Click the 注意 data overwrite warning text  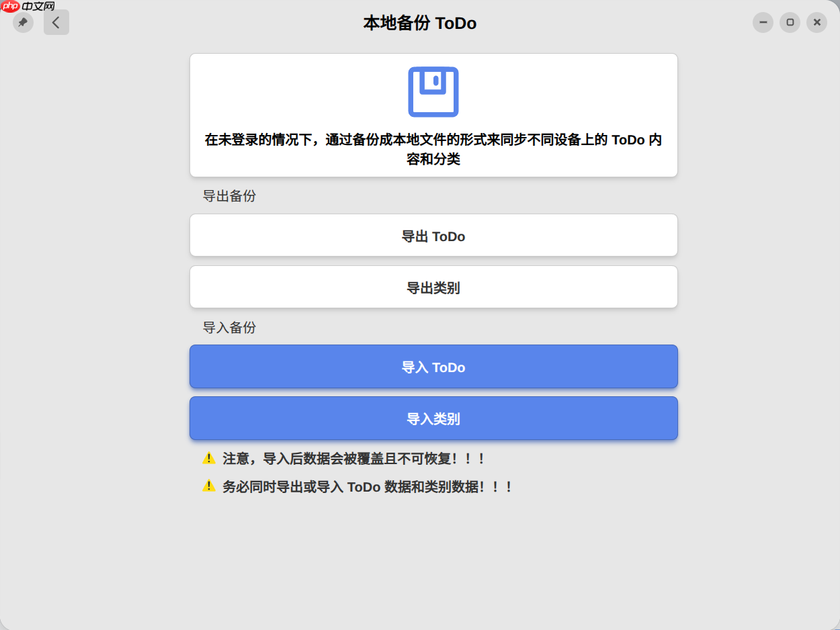(x=353, y=458)
